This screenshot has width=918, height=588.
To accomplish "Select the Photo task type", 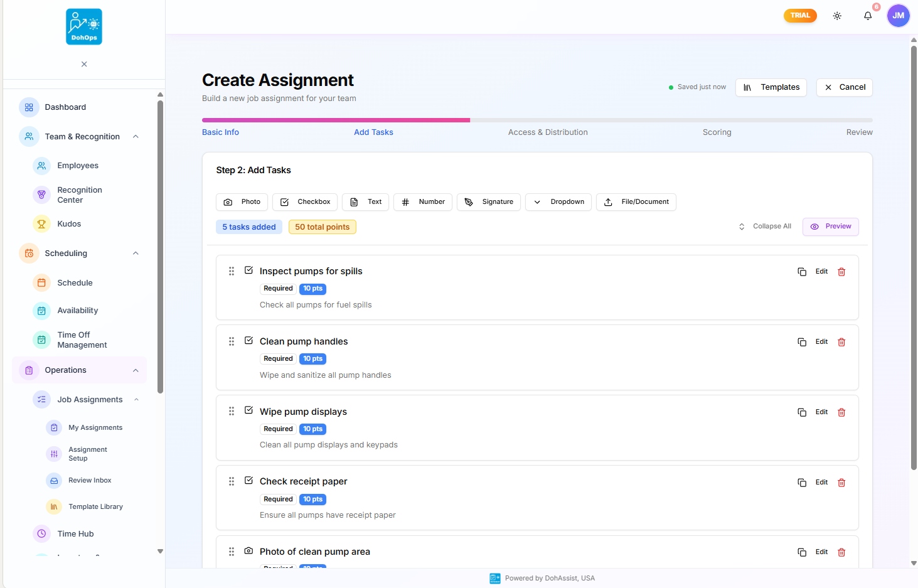I will 242,201.
